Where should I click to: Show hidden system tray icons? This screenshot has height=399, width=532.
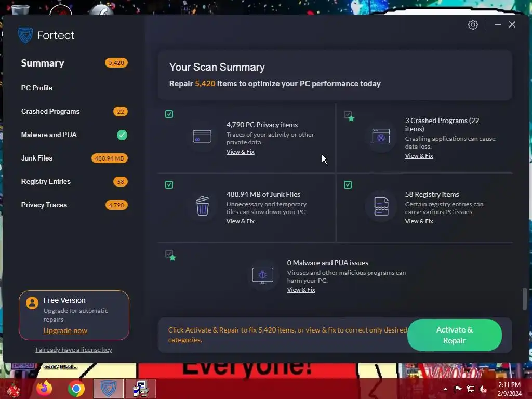click(x=445, y=389)
